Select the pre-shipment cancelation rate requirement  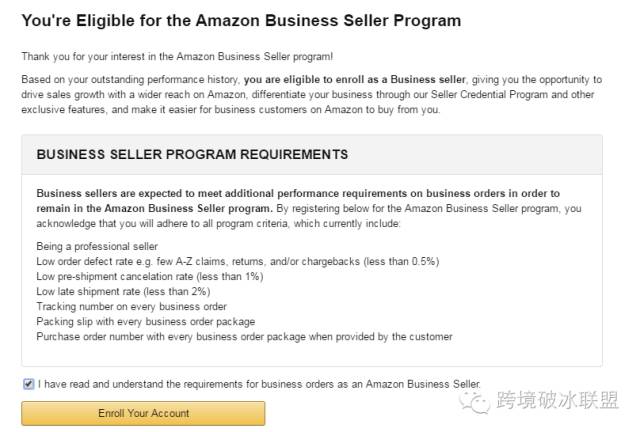click(150, 276)
